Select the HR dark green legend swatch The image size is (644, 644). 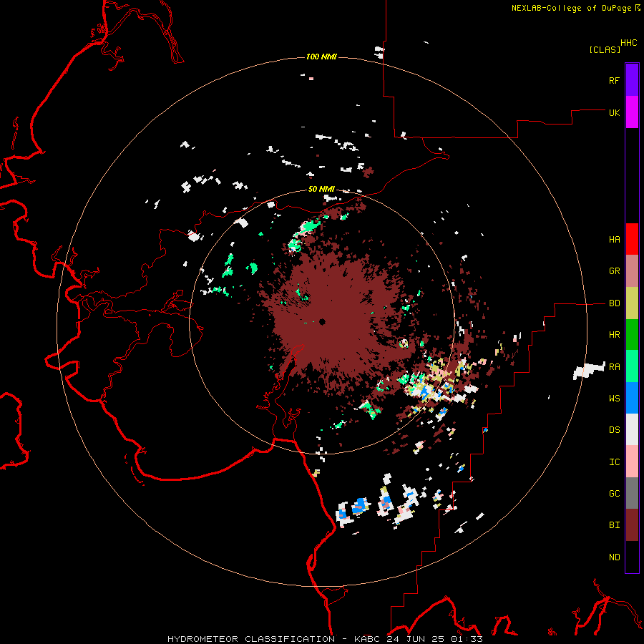tap(632, 335)
